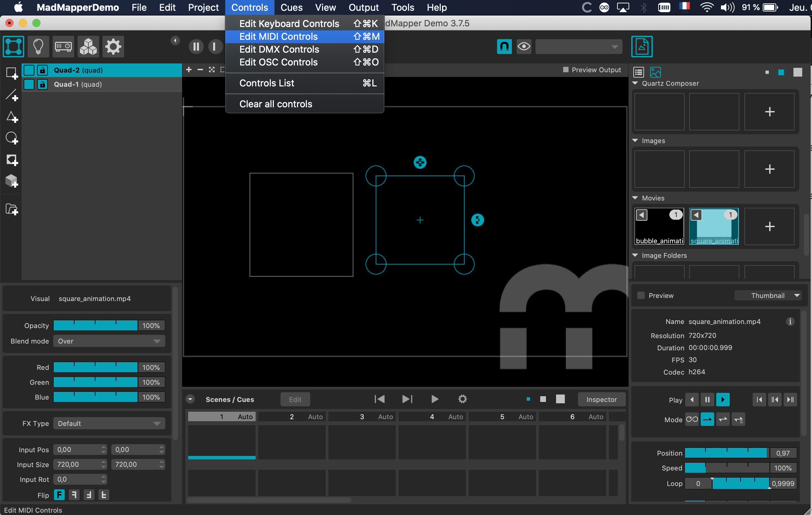Viewport: 812px width, 515px height.
Task: Collapse the Images section
Action: (x=635, y=140)
